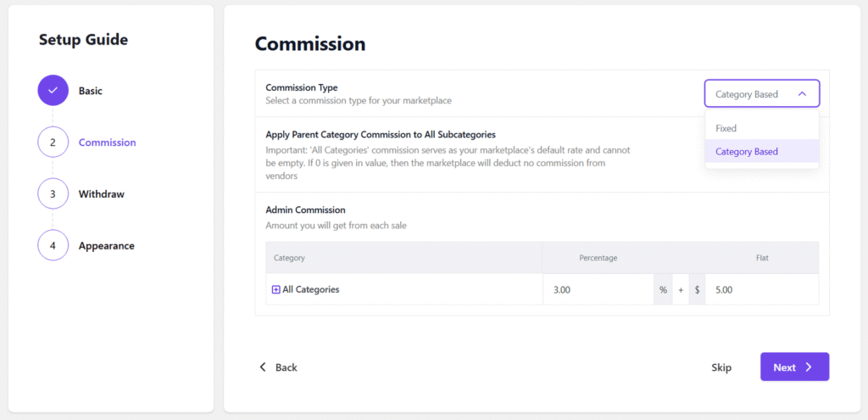Focus the Flat amount field showing 5.00
Screen dimensions: 868x420
point(760,289)
